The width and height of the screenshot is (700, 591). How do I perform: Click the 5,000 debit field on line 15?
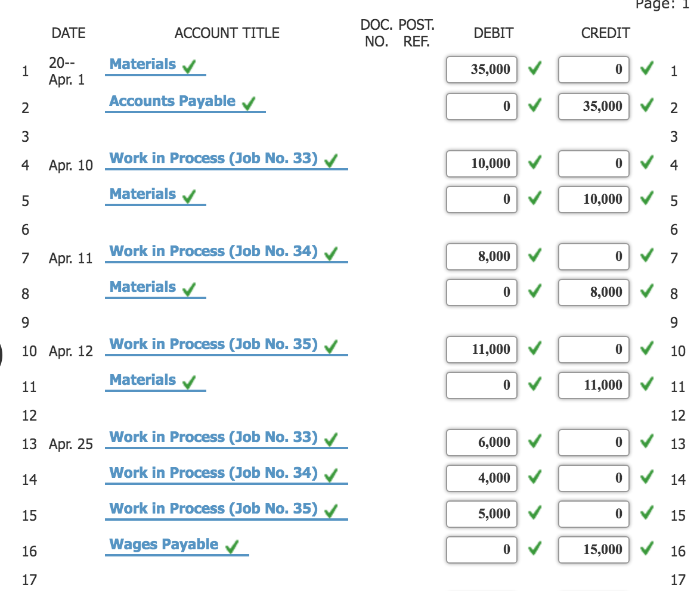(x=481, y=514)
